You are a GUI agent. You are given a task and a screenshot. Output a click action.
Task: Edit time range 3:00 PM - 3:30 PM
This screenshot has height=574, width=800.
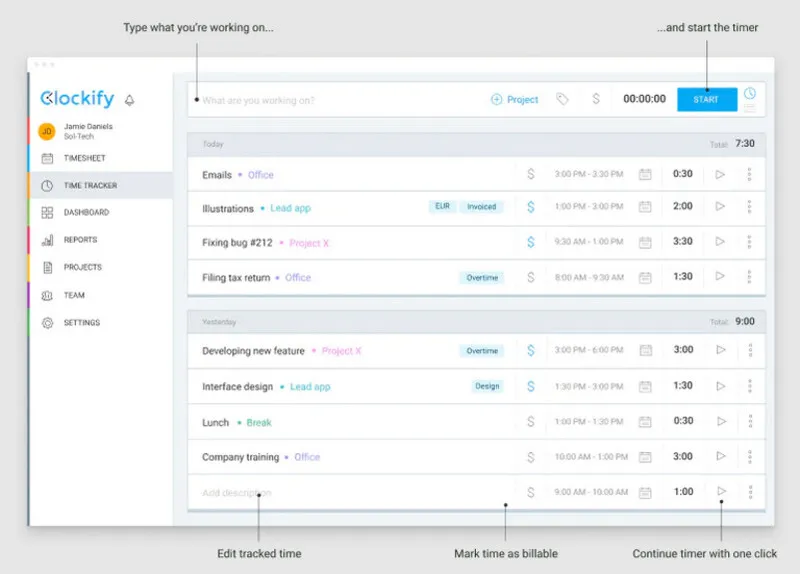[x=589, y=174]
